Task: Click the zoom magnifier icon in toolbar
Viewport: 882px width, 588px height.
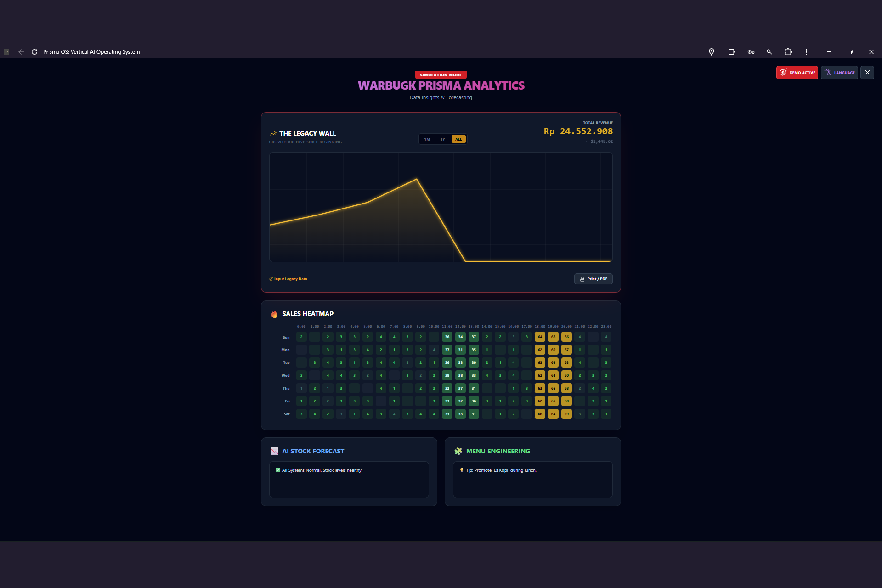Action: point(769,52)
